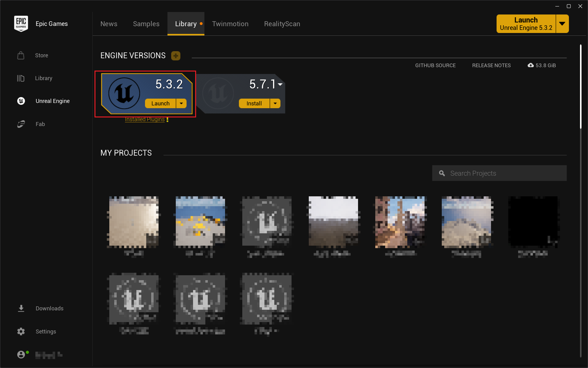Expand the 5.3.2 Launch options dropdown
588x368 pixels.
tap(181, 104)
